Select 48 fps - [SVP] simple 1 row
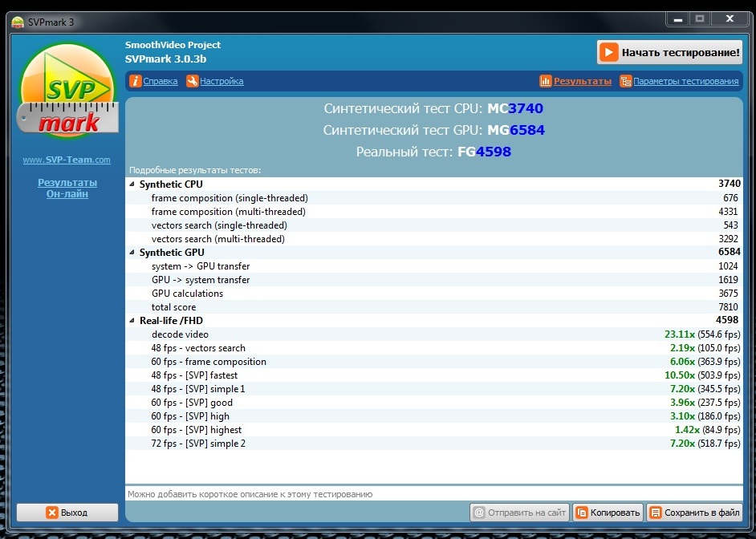The width and height of the screenshot is (756, 539). pos(434,389)
